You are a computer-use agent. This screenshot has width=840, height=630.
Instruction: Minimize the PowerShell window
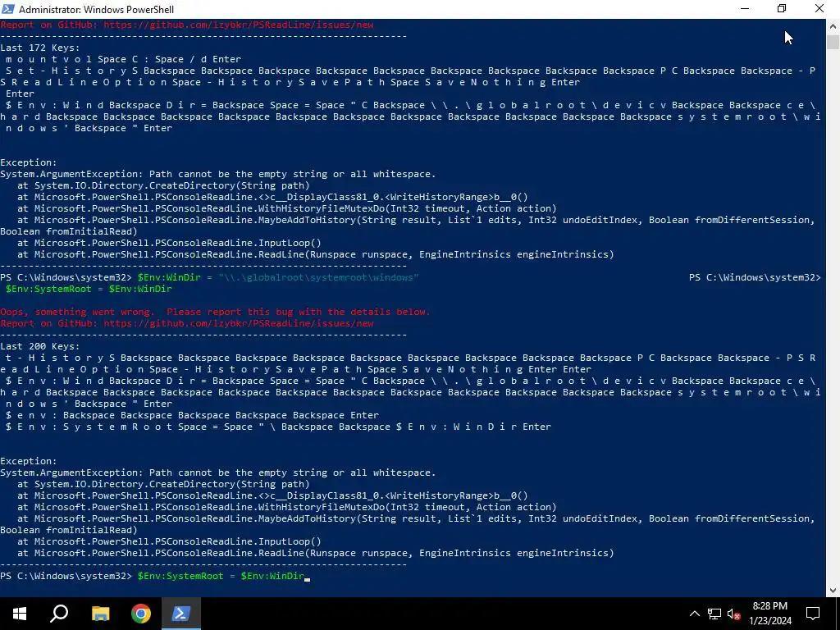tap(745, 9)
